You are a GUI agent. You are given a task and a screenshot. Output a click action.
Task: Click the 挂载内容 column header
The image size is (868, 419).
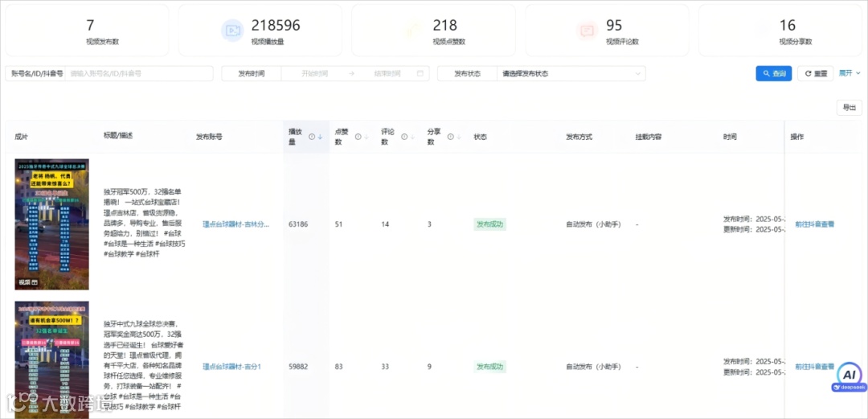tap(649, 137)
